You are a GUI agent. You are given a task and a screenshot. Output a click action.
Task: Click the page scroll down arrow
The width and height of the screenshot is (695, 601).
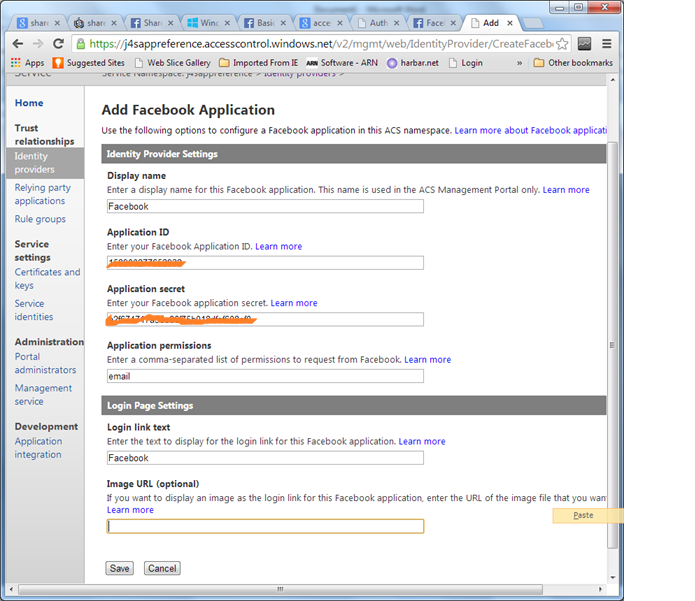click(x=613, y=577)
